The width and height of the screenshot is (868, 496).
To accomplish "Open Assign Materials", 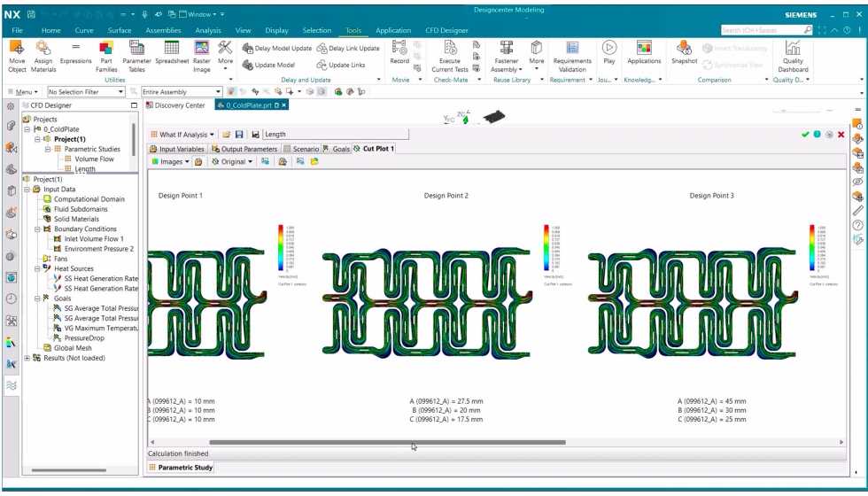I will 43,57.
